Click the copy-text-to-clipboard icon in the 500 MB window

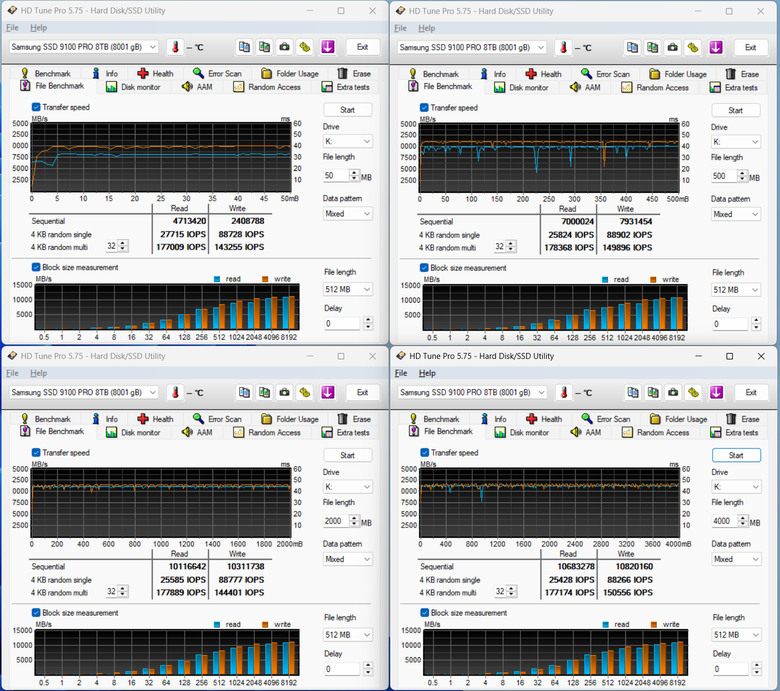coord(632,47)
